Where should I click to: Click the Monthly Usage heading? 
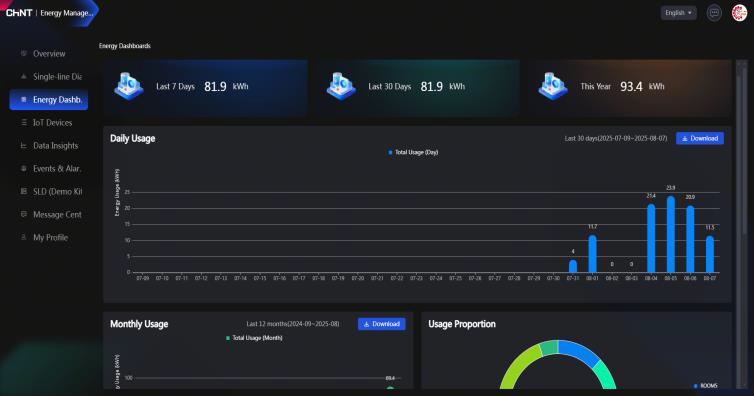coord(139,324)
